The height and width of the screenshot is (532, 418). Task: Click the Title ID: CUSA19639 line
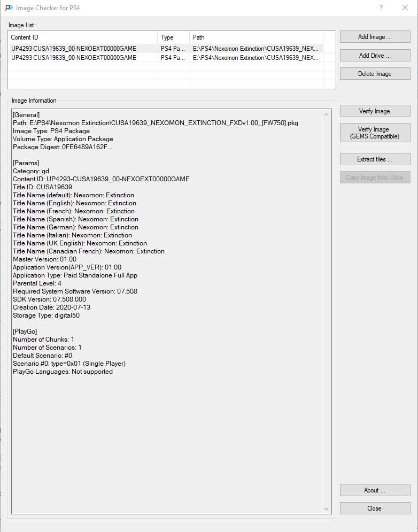(x=42, y=187)
